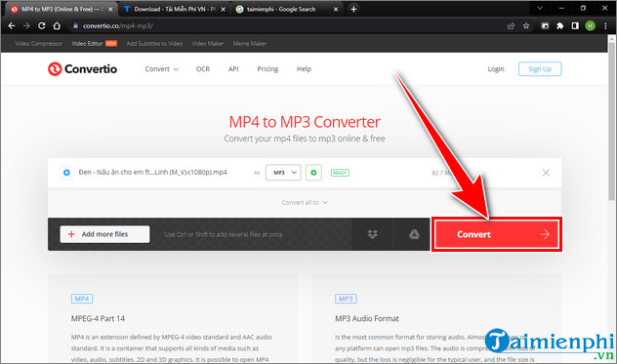Open the Pricing menu item
The height and width of the screenshot is (364, 617).
[x=267, y=69]
